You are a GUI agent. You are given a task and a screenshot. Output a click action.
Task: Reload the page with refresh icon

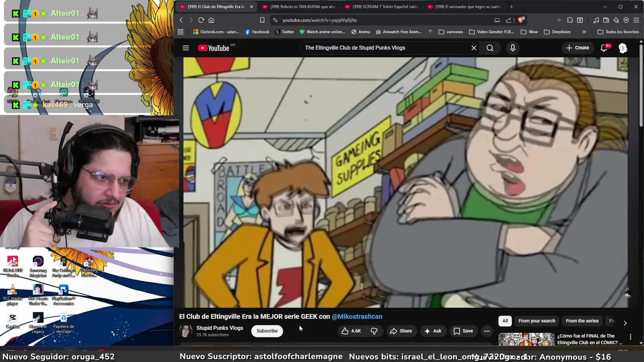tap(201, 20)
